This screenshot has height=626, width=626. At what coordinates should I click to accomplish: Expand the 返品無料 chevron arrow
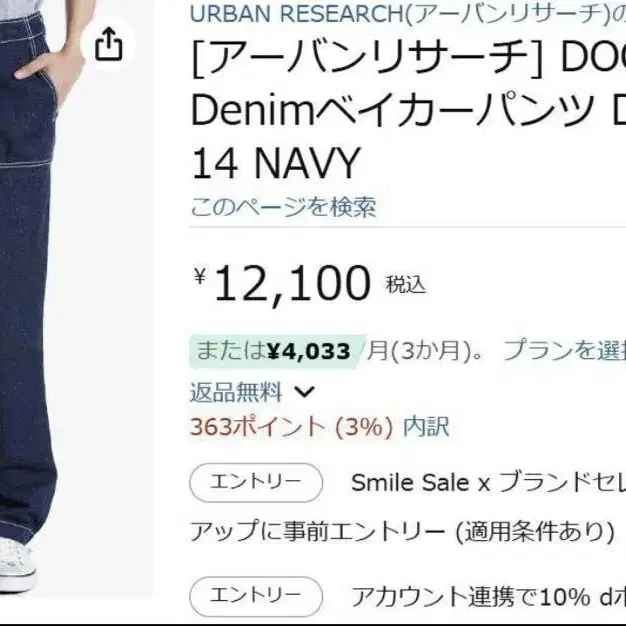305,392
